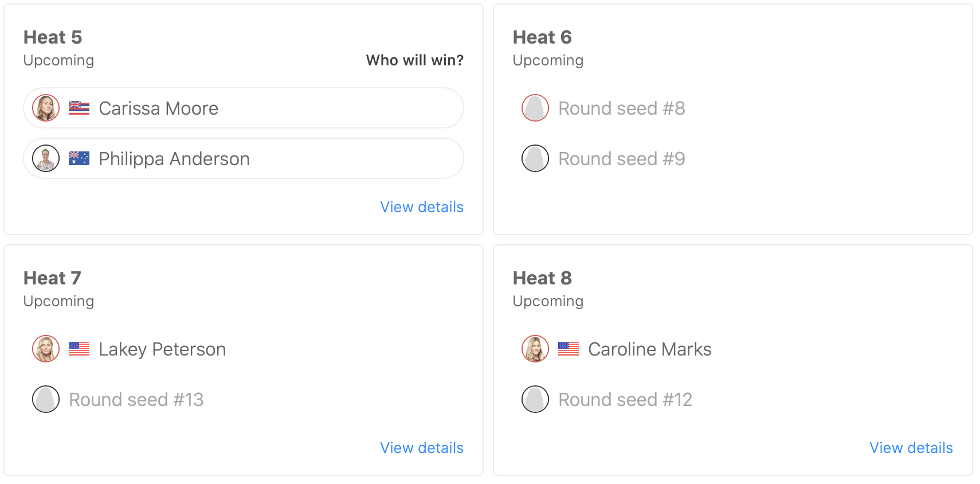Click the Lakey Peterson name in Heat 7
The image size is (980, 484).
pos(162,349)
